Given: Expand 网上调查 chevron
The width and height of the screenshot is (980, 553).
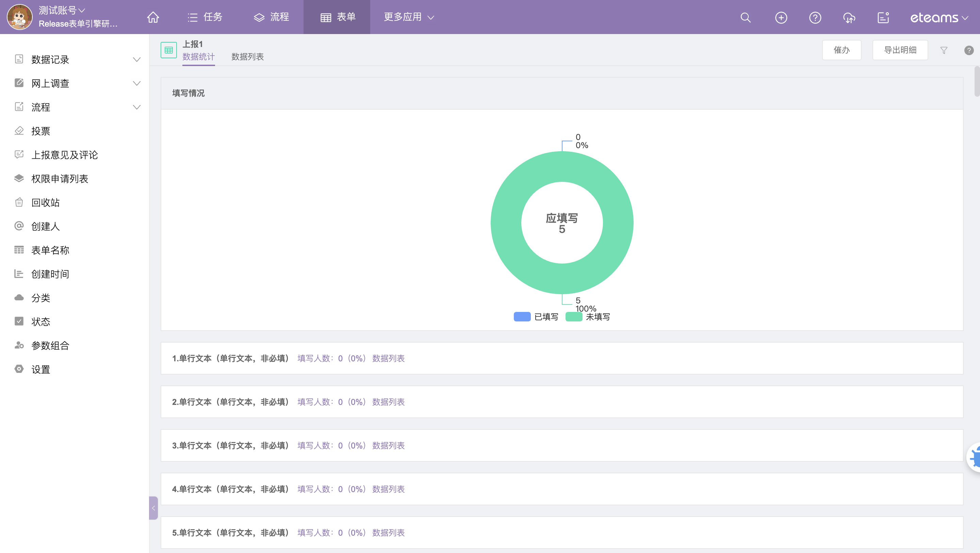Looking at the screenshot, I should click(136, 83).
